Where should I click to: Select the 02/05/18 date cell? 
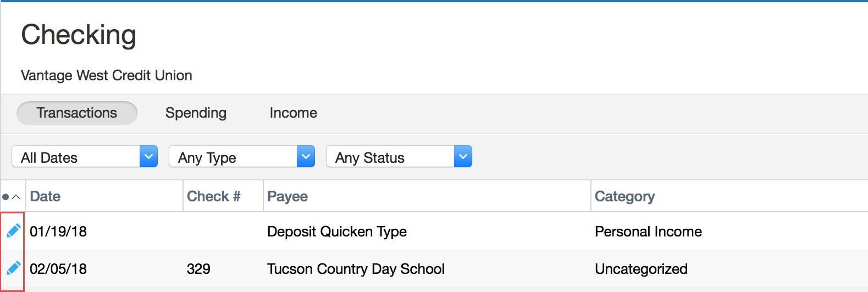pos(58,269)
